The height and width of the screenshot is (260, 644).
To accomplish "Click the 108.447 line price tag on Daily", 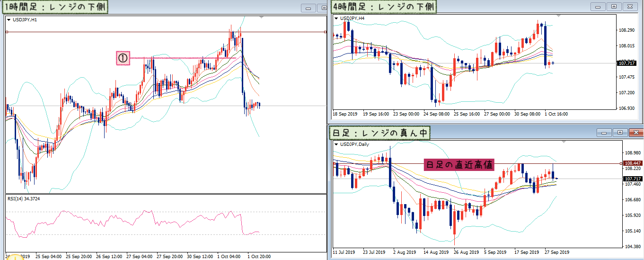I will tap(633, 163).
